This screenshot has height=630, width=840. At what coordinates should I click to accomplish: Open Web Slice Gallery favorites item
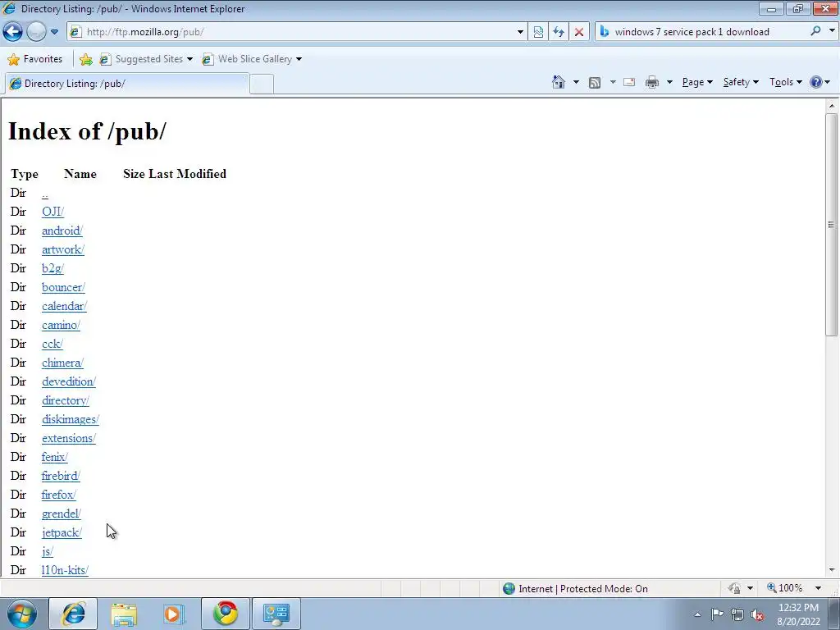[252, 59]
